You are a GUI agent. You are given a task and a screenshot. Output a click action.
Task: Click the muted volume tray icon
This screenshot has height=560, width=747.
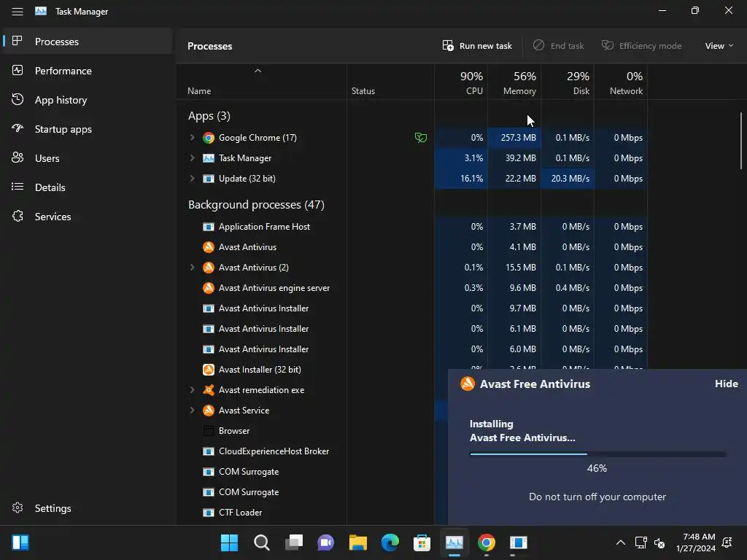[659, 542]
